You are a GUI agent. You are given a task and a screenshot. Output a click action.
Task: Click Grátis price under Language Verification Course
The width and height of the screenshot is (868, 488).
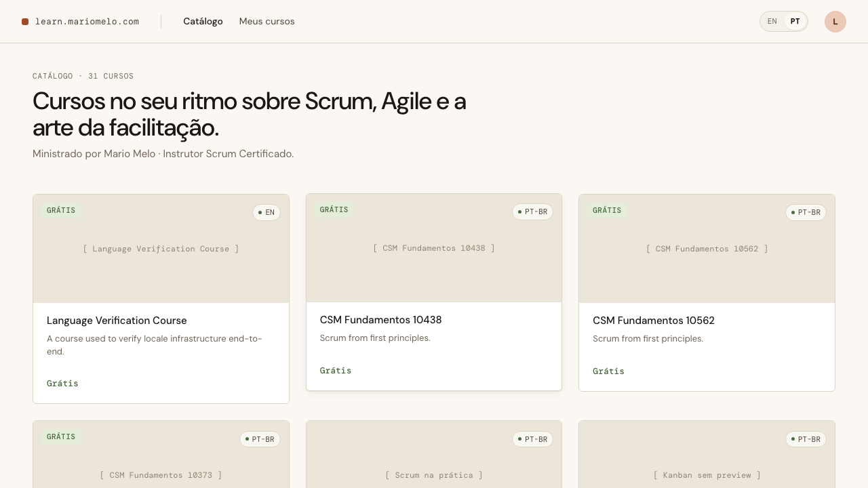pyautogui.click(x=62, y=384)
